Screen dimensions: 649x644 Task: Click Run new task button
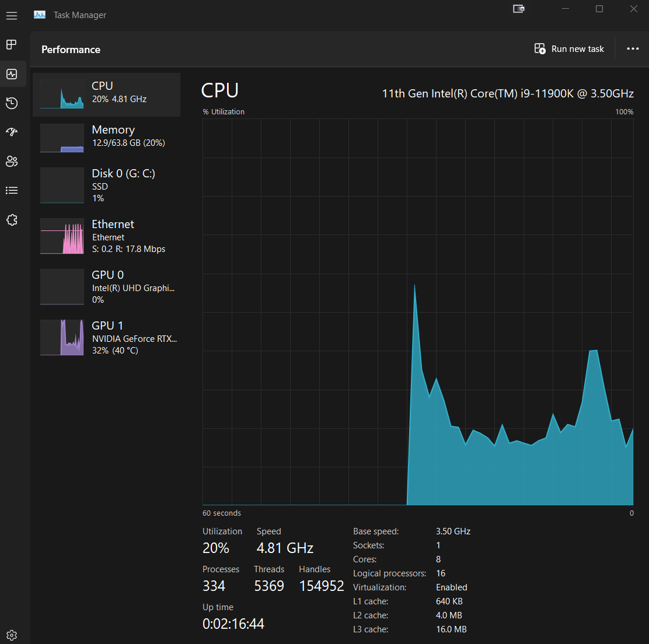(568, 49)
